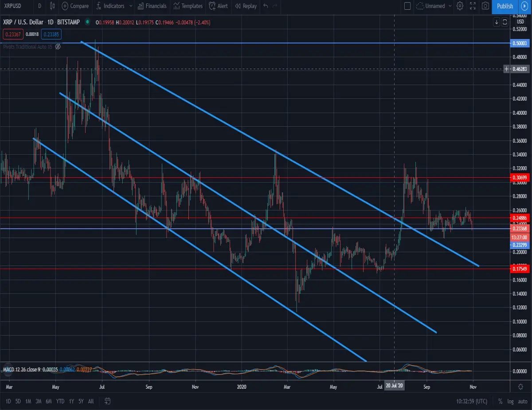The width and height of the screenshot is (532, 410).
Task: Switch chart to fullscreen mode
Action: coord(473,6)
